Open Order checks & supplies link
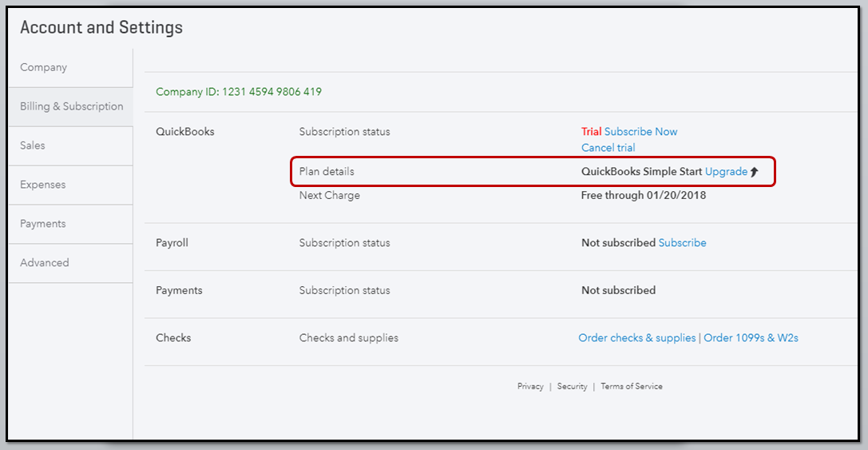 click(636, 338)
